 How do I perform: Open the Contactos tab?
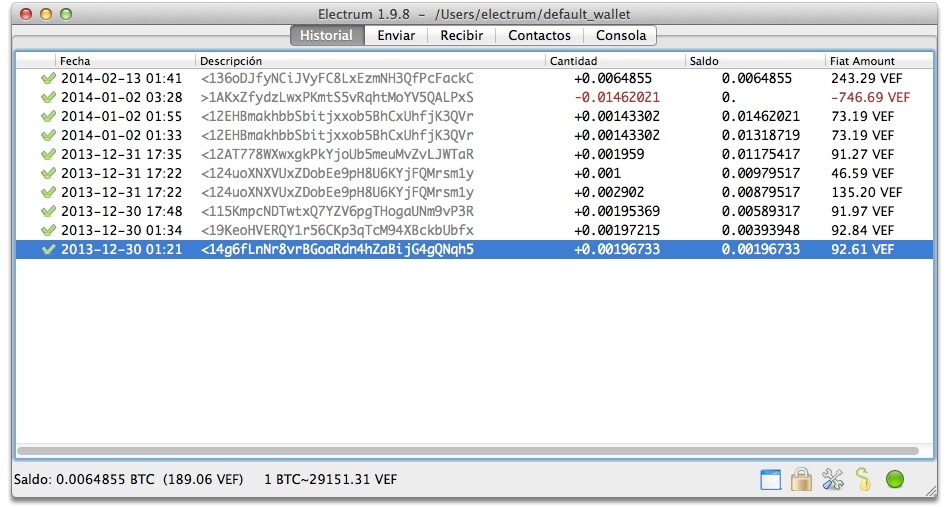tap(539, 35)
